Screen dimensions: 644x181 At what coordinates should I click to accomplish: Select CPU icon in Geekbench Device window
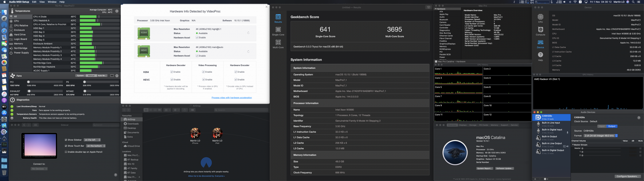coord(540,18)
